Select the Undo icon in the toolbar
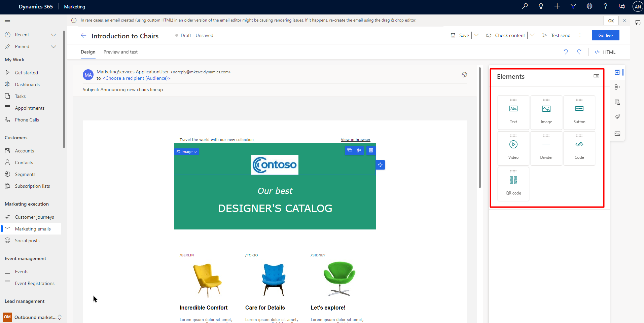 [566, 52]
